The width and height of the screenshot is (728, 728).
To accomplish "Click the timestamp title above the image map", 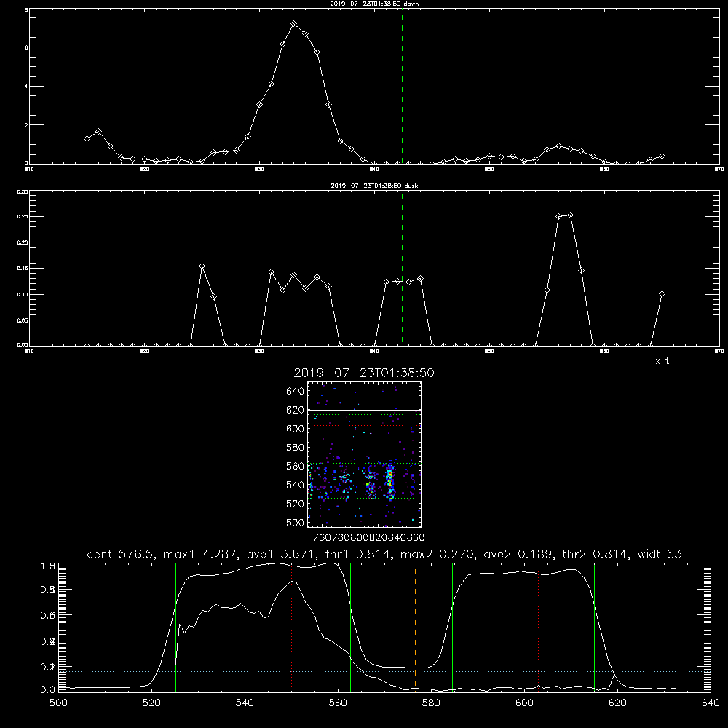I will [364, 373].
